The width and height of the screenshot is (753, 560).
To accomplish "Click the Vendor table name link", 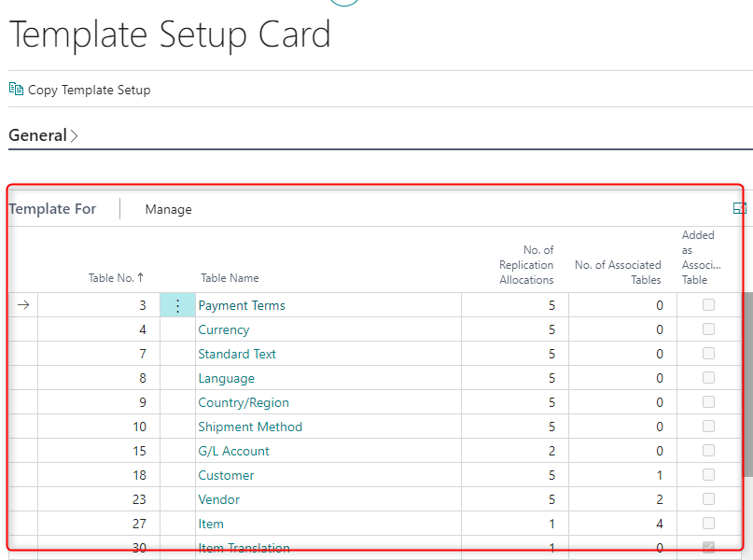I will coord(218,498).
